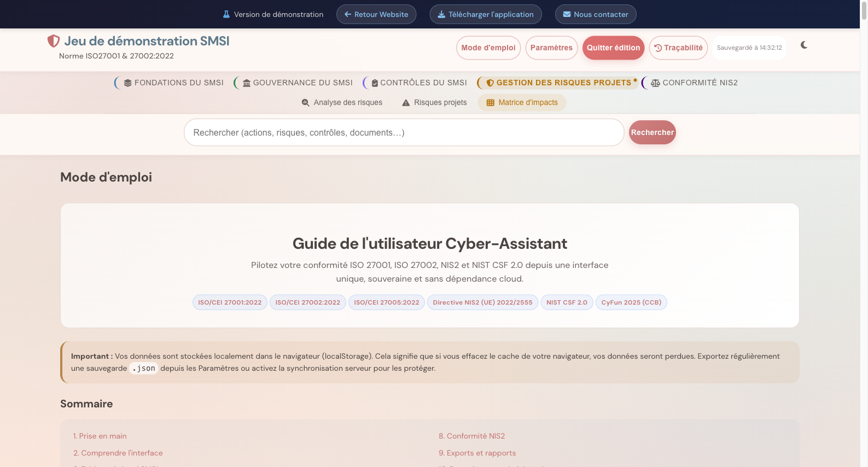Click the ISO/CEI 27001:2022 badge
The width and height of the screenshot is (868, 467).
[x=230, y=302]
